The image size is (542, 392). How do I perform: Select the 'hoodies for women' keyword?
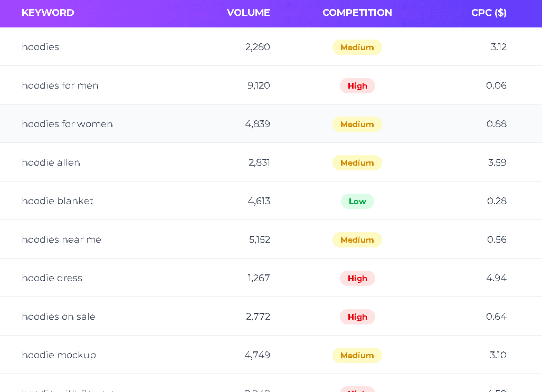click(67, 124)
